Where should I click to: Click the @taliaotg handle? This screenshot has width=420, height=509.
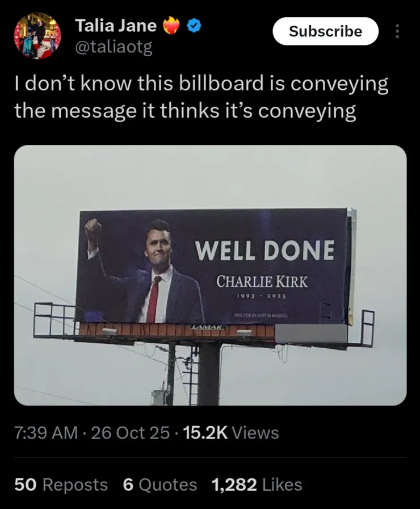point(114,48)
